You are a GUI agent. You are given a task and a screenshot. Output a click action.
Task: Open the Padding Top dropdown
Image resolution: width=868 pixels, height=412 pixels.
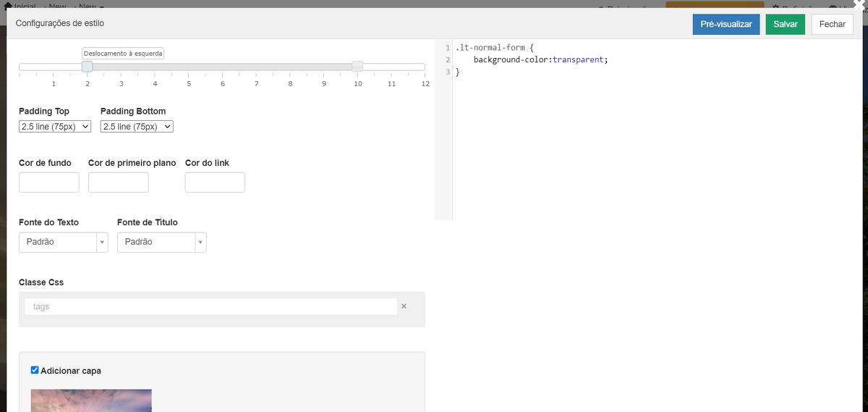coord(55,127)
